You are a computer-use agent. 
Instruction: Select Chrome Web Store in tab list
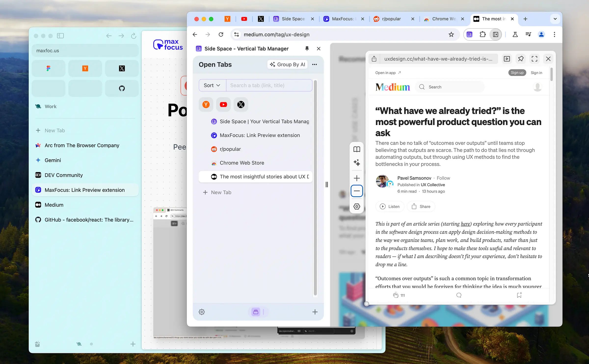242,163
